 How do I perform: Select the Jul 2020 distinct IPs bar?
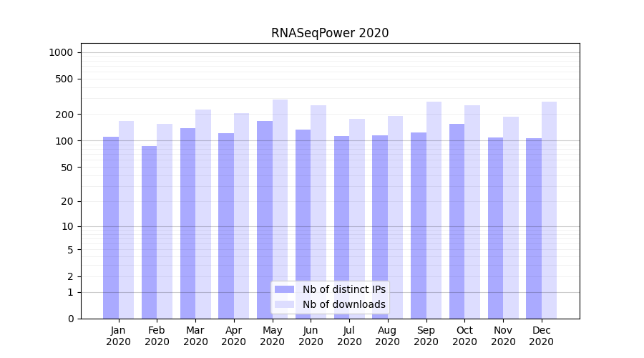(341, 227)
